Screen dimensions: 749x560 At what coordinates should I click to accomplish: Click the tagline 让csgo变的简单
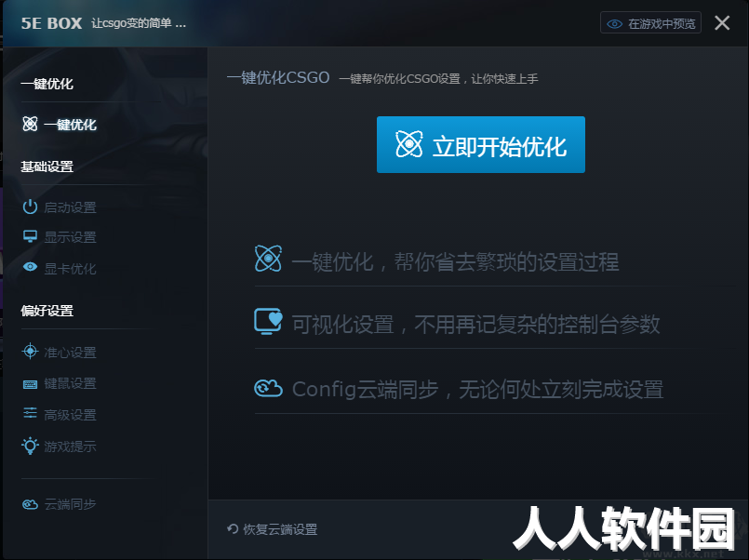[139, 23]
